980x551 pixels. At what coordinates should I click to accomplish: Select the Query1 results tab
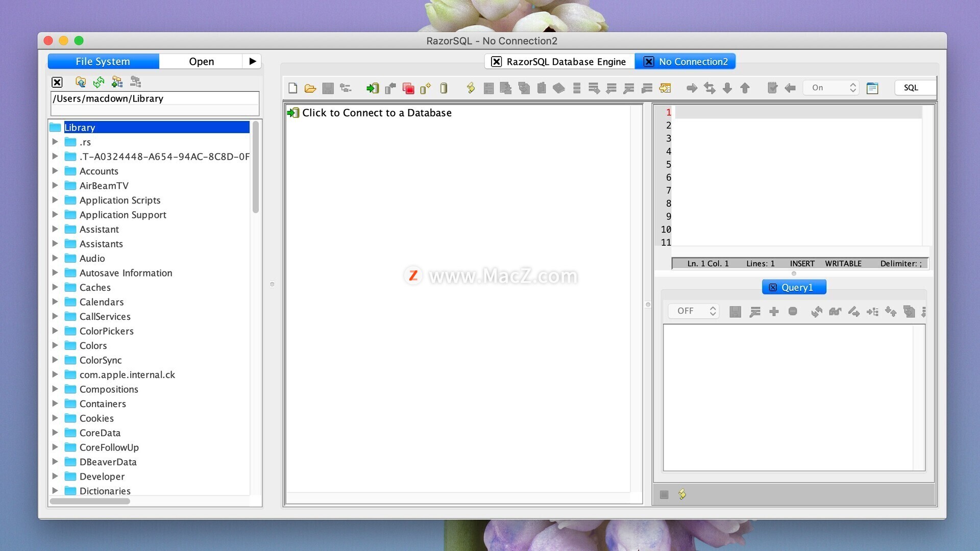[794, 287]
